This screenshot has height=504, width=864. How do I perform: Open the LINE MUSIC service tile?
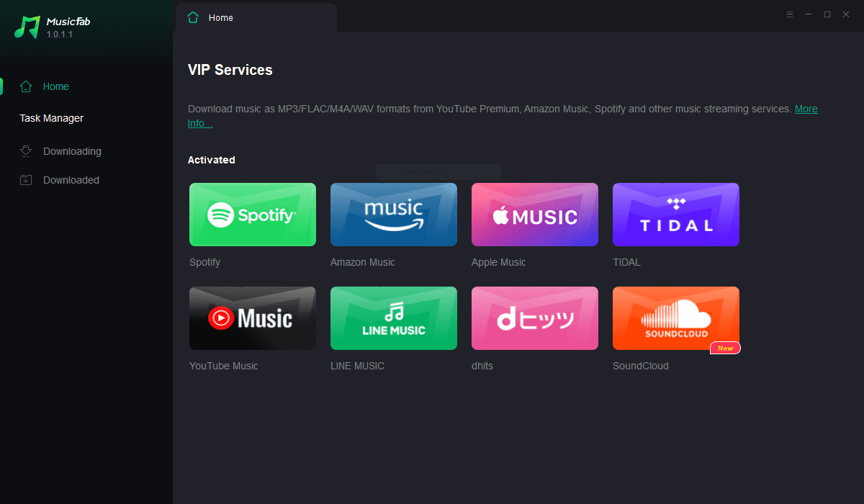[x=394, y=318]
